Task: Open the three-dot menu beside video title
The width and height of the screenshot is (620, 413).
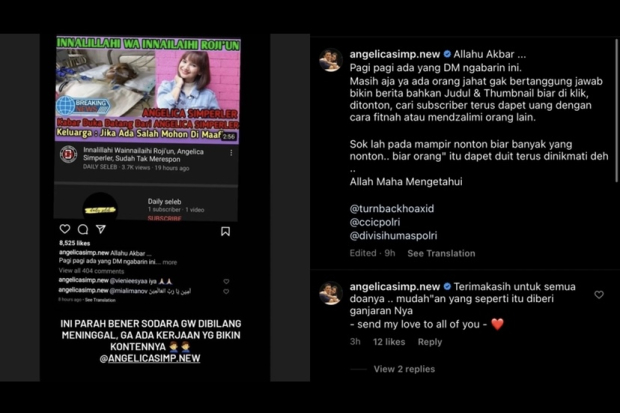Action: [x=231, y=153]
